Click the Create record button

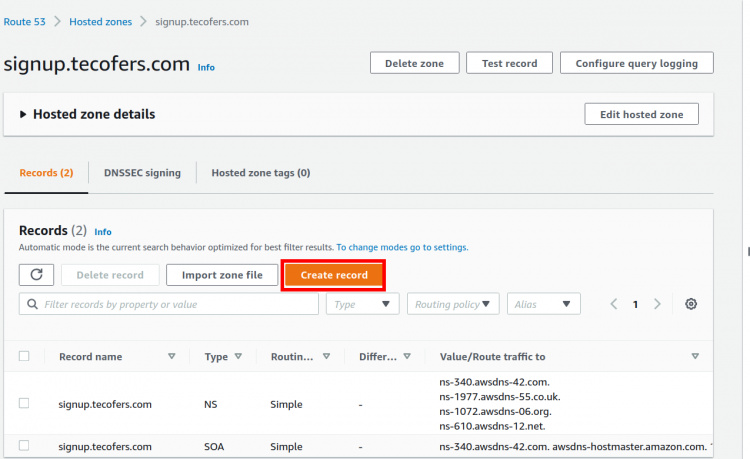[334, 275]
